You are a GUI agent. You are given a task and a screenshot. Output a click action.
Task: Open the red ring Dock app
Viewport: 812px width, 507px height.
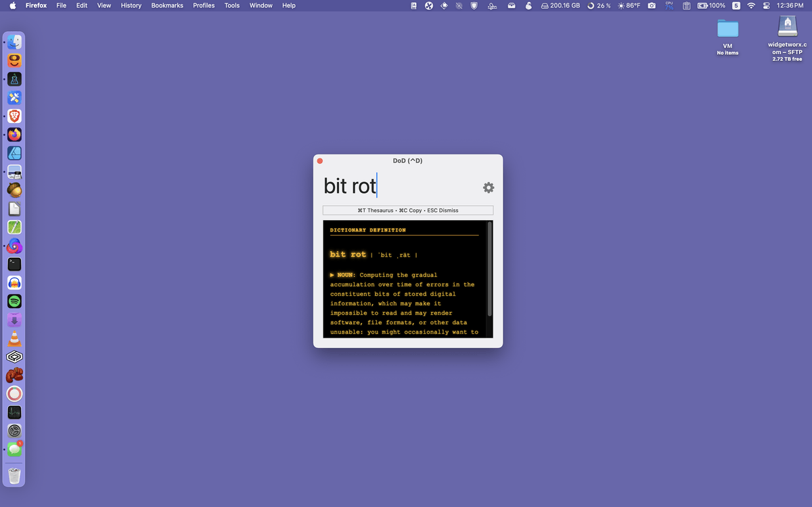click(14, 394)
